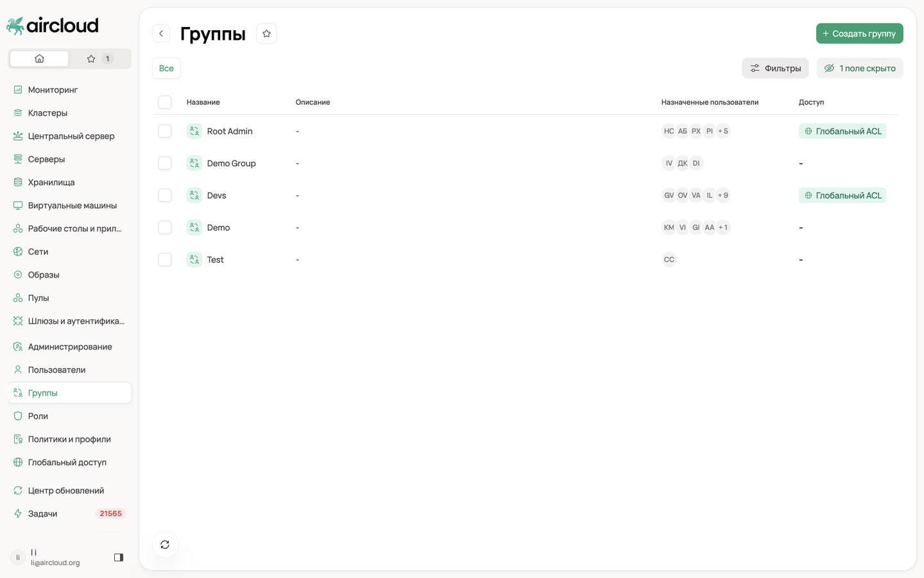924x578 pixels.
Task: Click the Группы sidebar icon
Action: [x=18, y=393]
